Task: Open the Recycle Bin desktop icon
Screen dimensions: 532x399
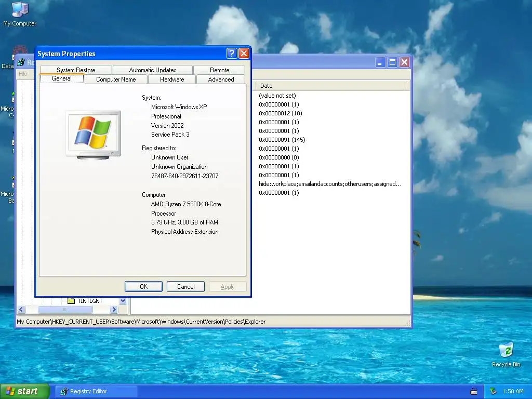Action: pos(506,355)
